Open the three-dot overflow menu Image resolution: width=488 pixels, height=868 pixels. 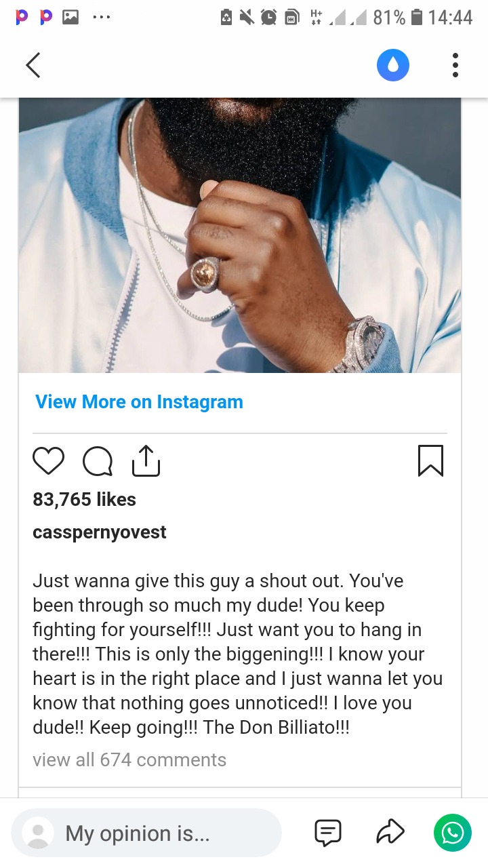(455, 65)
